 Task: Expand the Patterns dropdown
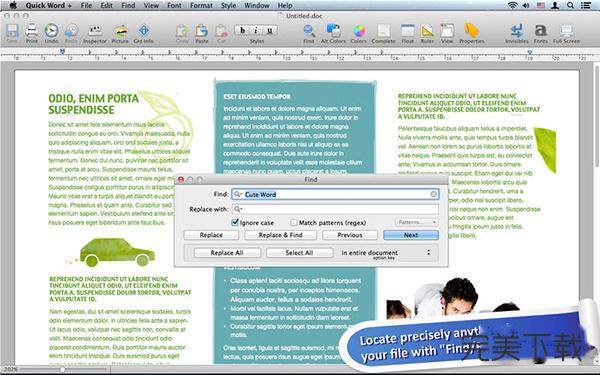(x=416, y=222)
